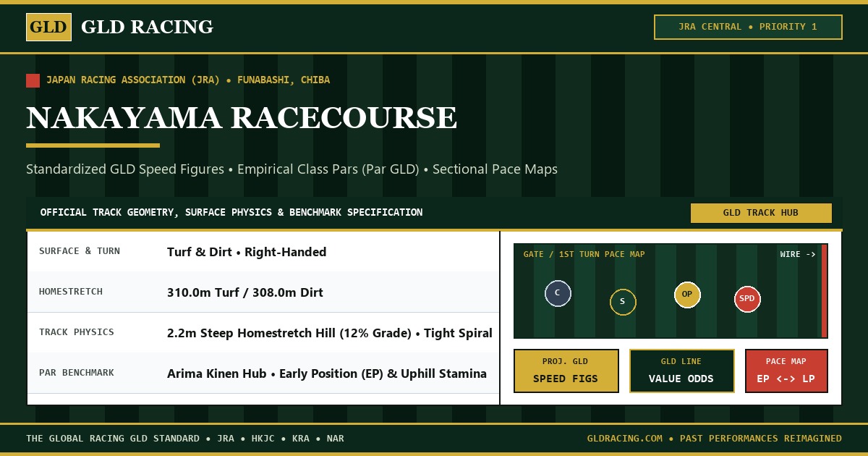Click the GLD logo badge
The width and height of the screenshot is (868, 456).
[48, 28]
